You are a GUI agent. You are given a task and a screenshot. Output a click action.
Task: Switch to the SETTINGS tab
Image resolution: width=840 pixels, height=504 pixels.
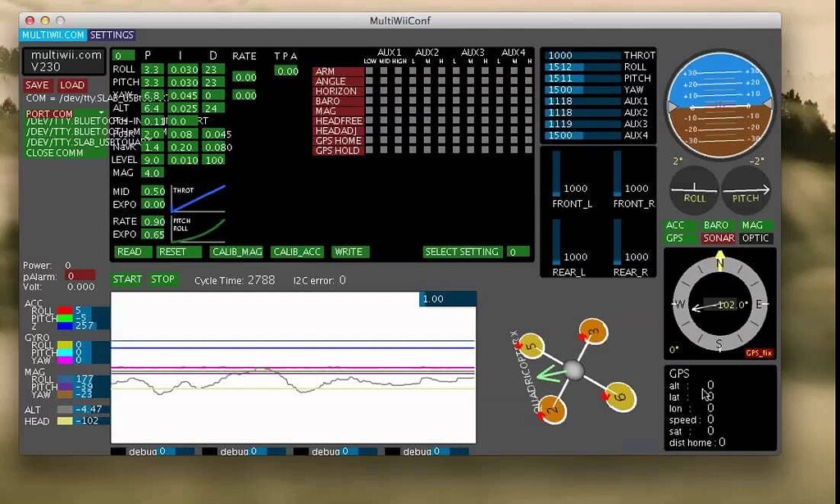pyautogui.click(x=112, y=35)
